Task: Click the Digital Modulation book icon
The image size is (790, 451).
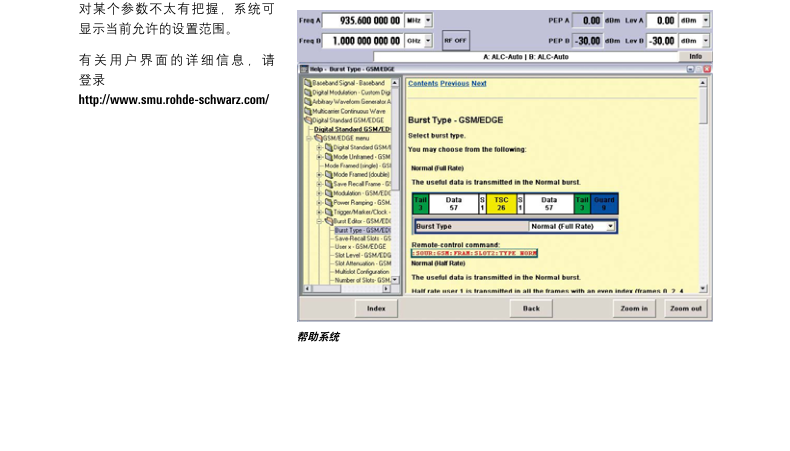Action: pyautogui.click(x=307, y=92)
